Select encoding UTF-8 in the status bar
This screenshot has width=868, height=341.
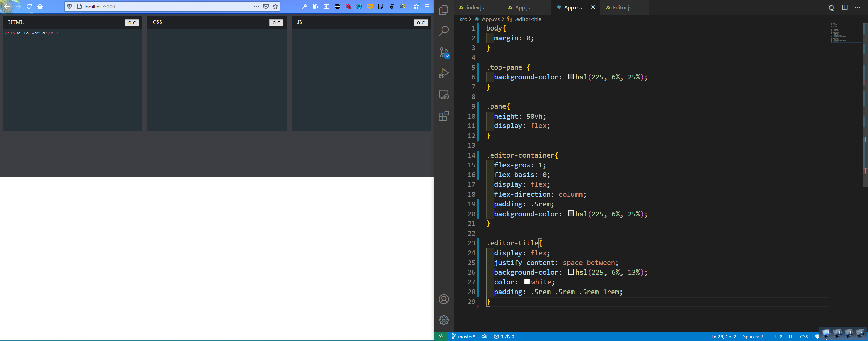tap(776, 337)
